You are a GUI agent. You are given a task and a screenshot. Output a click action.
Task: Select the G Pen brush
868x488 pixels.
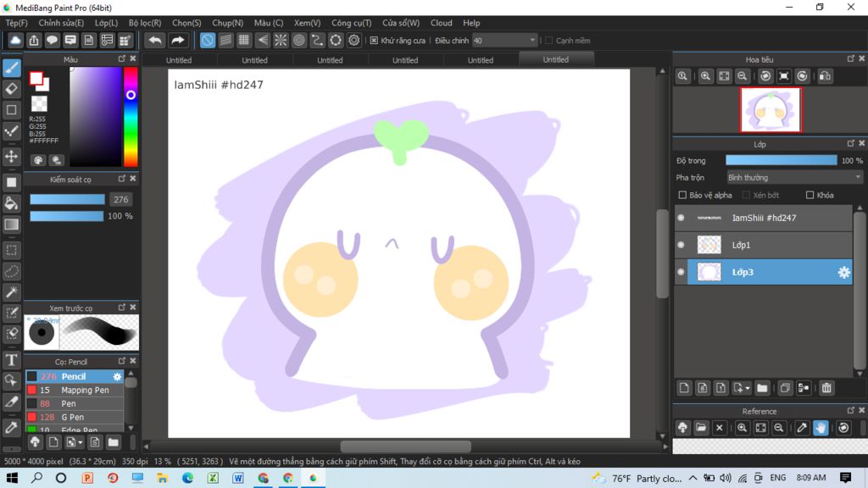coord(75,417)
